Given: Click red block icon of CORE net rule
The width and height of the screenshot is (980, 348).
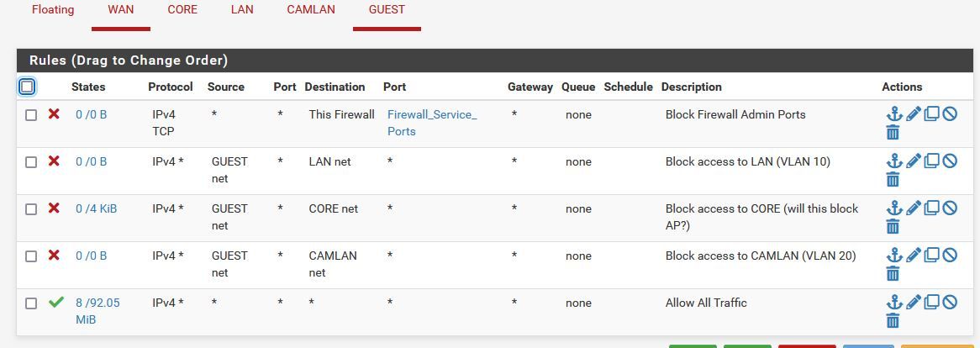Looking at the screenshot, I should pyautogui.click(x=55, y=208).
